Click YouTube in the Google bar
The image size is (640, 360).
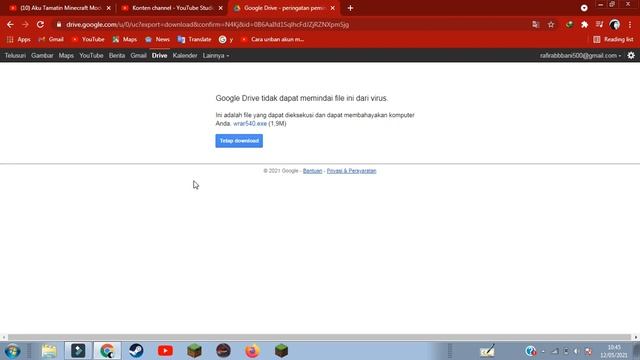pyautogui.click(x=91, y=56)
